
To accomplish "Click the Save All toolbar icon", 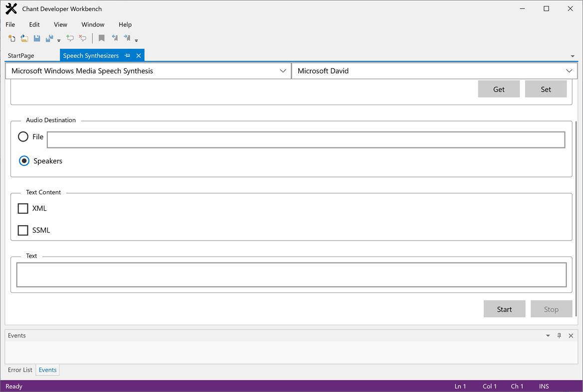I will click(49, 38).
